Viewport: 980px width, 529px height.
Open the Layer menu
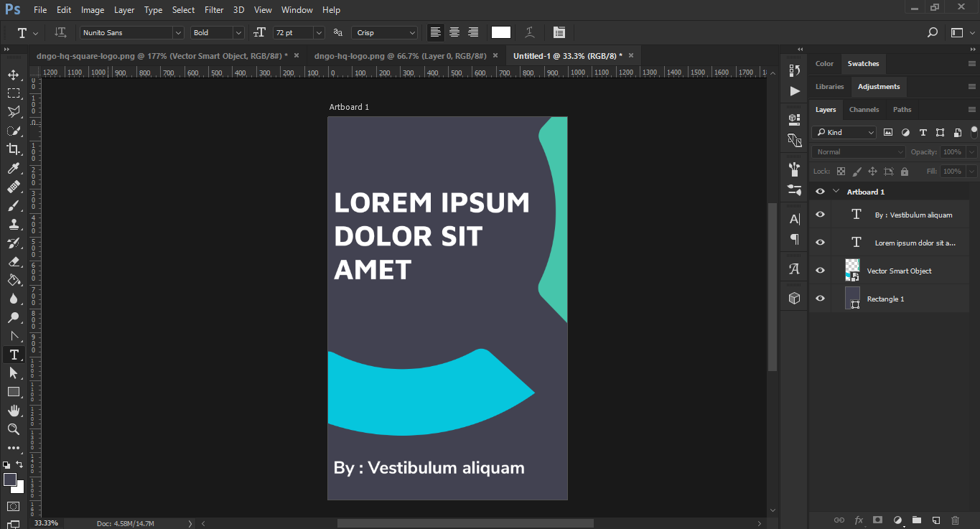[x=124, y=10]
